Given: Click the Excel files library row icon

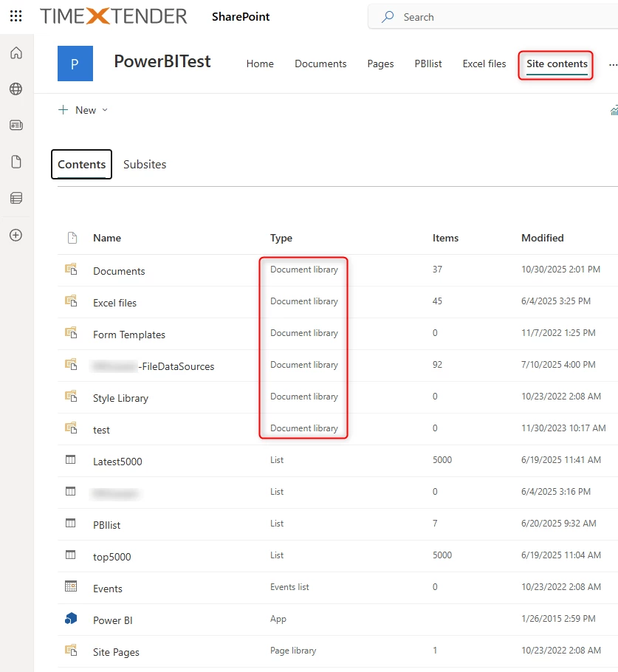Looking at the screenshot, I should click(71, 301).
